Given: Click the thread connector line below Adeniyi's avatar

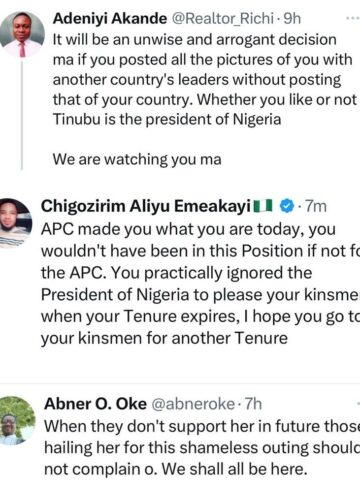Looking at the screenshot, I should [x=22, y=114].
